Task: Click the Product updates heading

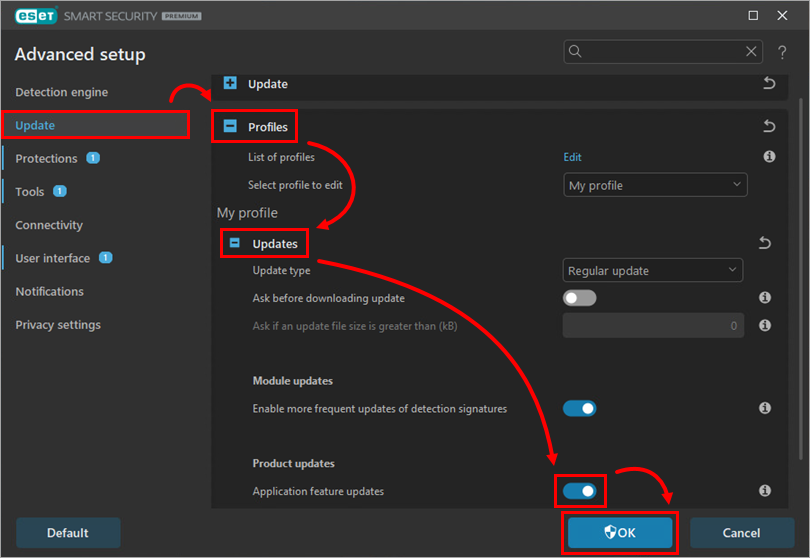Action: pyautogui.click(x=293, y=463)
